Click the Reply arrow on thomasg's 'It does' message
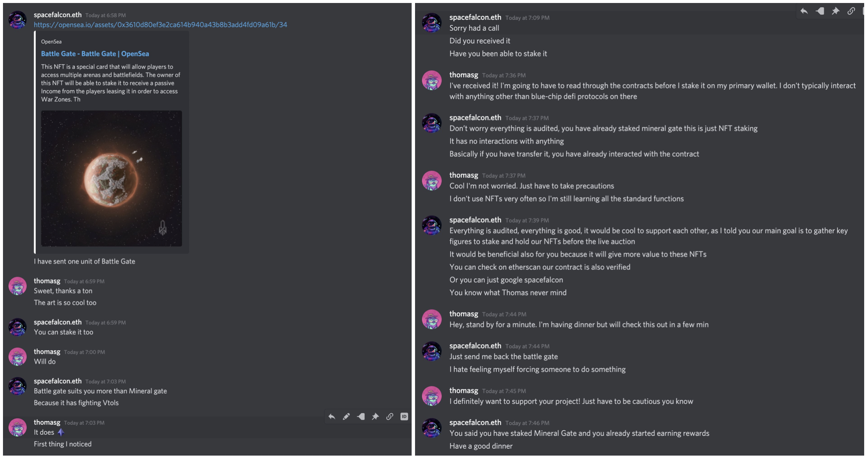Screen dimensions: 868x459 pyautogui.click(x=332, y=416)
